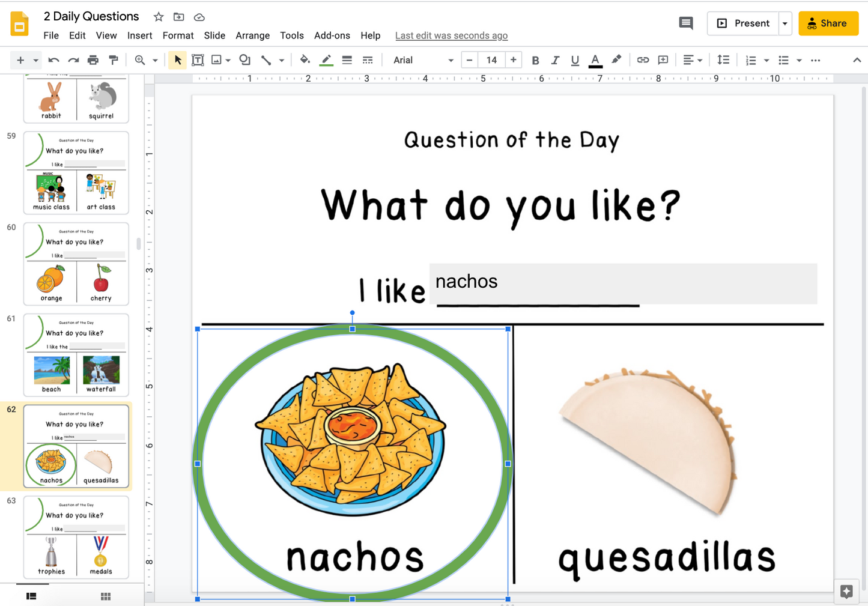The image size is (868, 606).
Task: Open the Insert image tool
Action: (216, 59)
